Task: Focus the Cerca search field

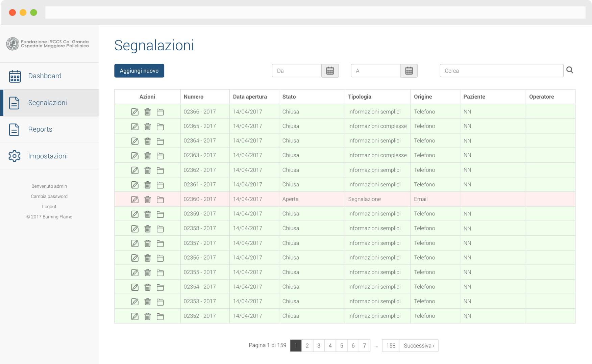Action: (501, 71)
